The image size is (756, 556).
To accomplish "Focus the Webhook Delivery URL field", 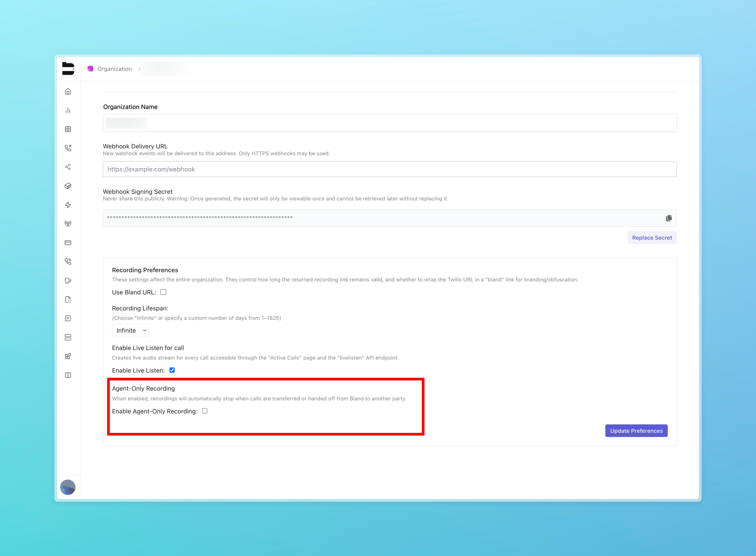I will (390, 169).
